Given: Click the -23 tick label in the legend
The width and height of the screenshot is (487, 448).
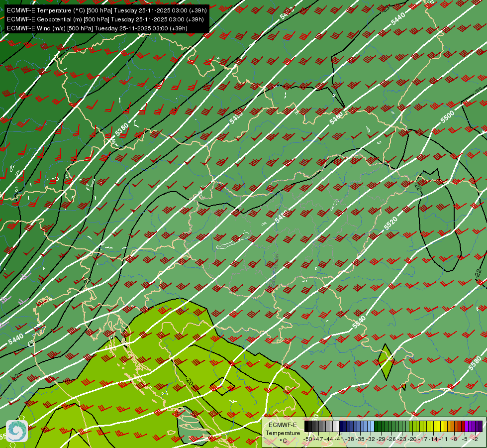Looking at the screenshot, I should point(402,439).
